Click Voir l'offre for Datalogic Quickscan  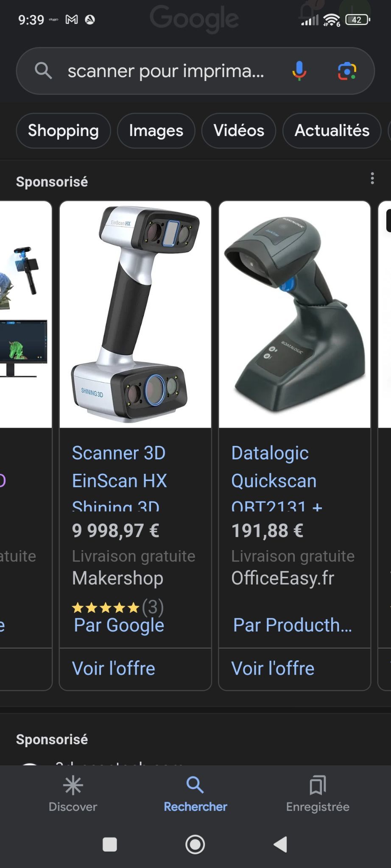tap(273, 668)
